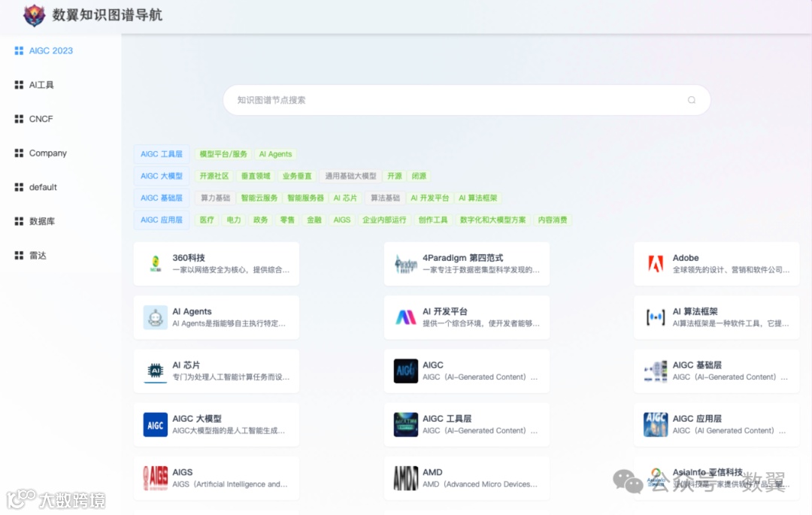
Task: Click the Adobe card logo
Action: [x=656, y=264]
